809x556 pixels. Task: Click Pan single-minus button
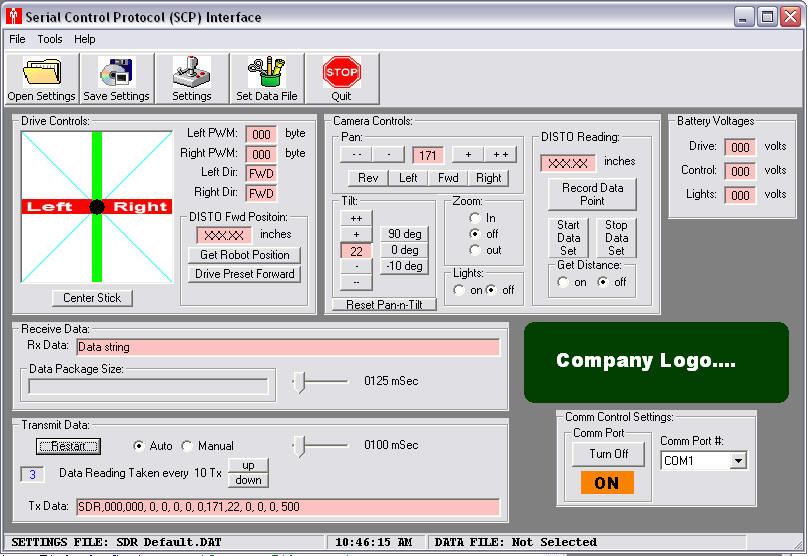tap(389, 154)
